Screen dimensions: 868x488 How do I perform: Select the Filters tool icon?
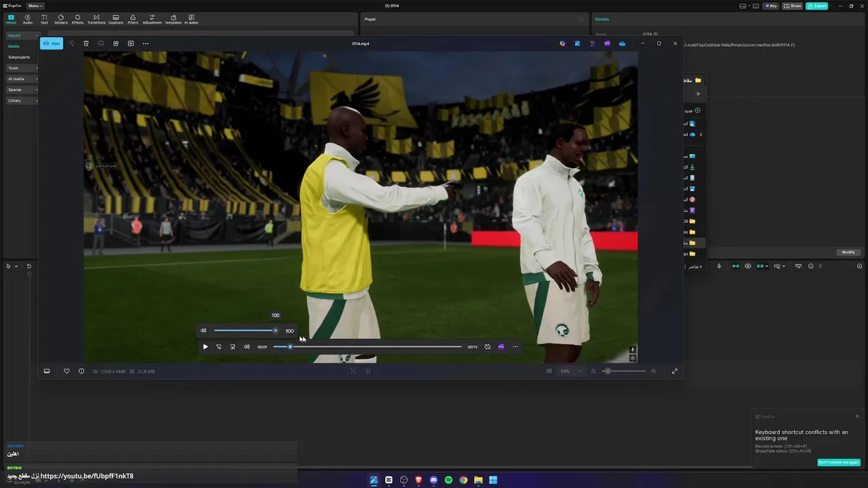(133, 19)
